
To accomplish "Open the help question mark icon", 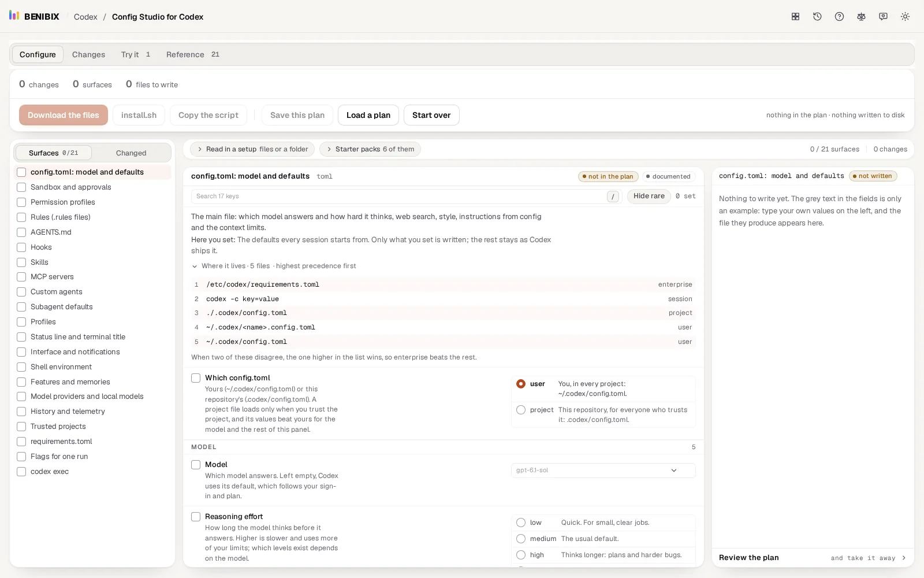I will pos(839,17).
